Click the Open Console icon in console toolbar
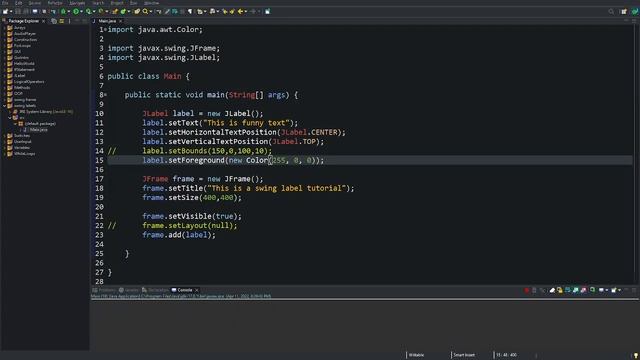This screenshot has width=640, height=360. 613,290
